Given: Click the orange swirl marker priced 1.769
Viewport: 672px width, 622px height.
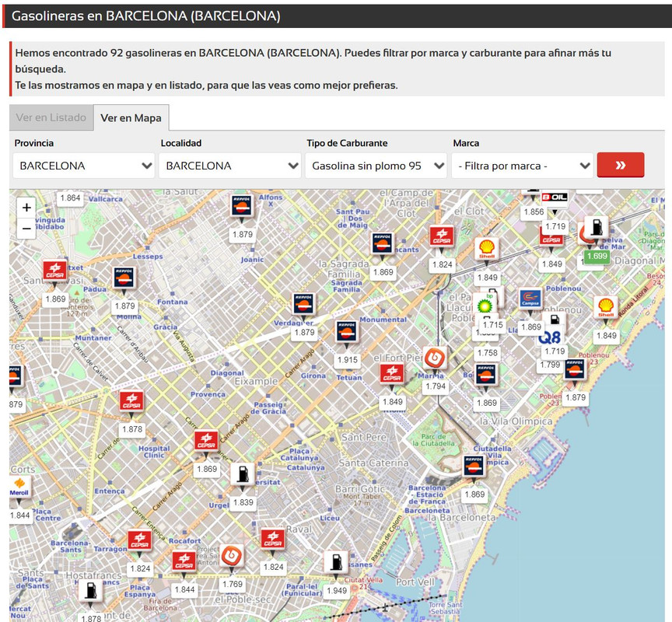Looking at the screenshot, I should coord(232,556).
